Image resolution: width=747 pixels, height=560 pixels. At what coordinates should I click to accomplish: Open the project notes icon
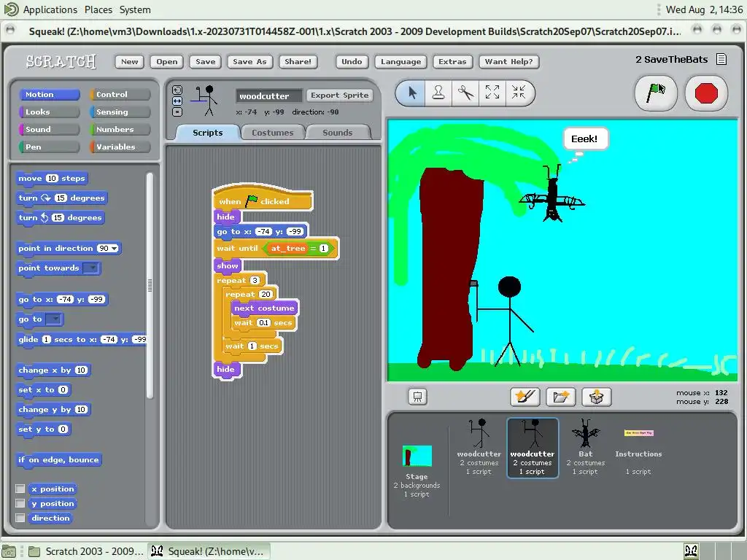point(721,60)
